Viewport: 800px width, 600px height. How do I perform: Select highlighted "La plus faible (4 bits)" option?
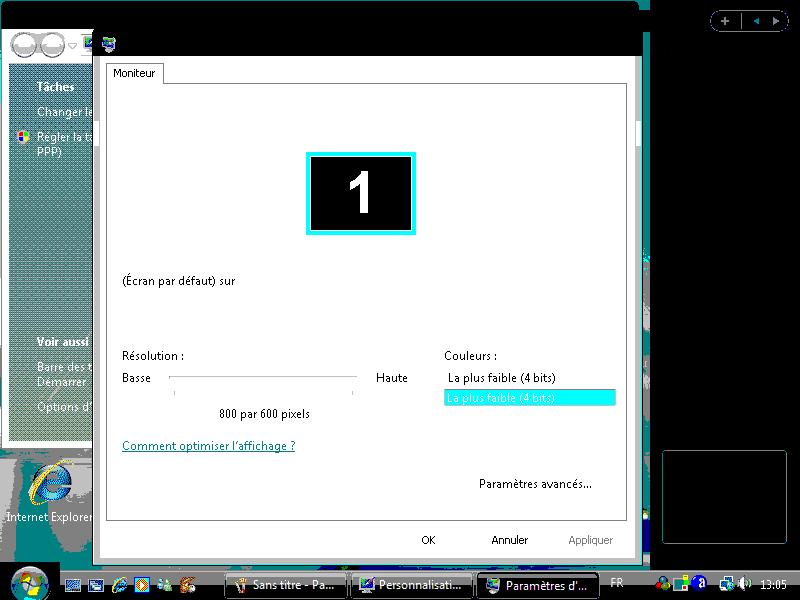point(529,398)
